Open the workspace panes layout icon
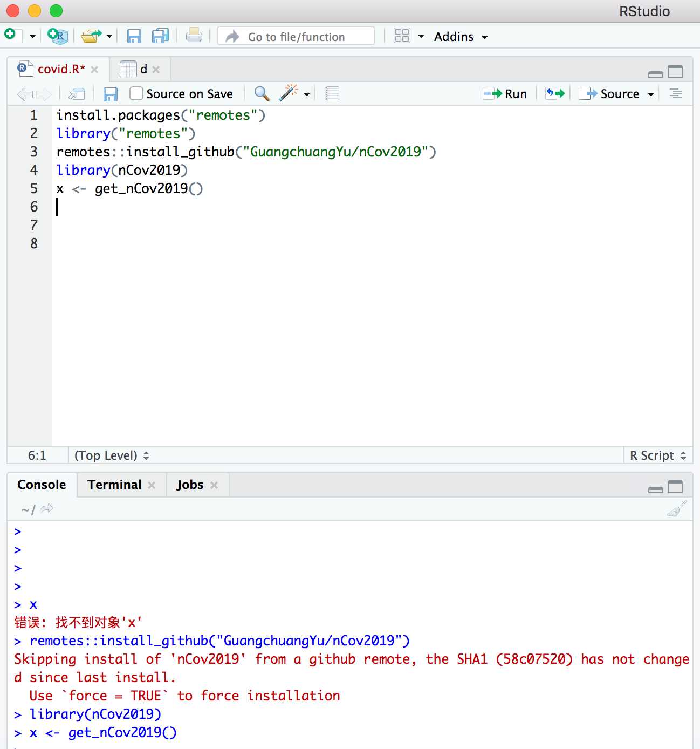The height and width of the screenshot is (749, 700). click(x=402, y=36)
